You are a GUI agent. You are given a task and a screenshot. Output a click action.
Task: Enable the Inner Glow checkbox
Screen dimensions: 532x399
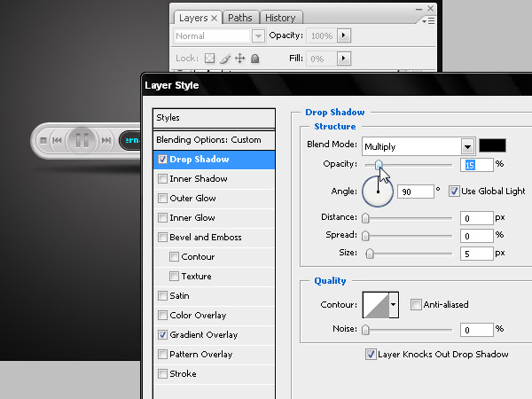[162, 217]
